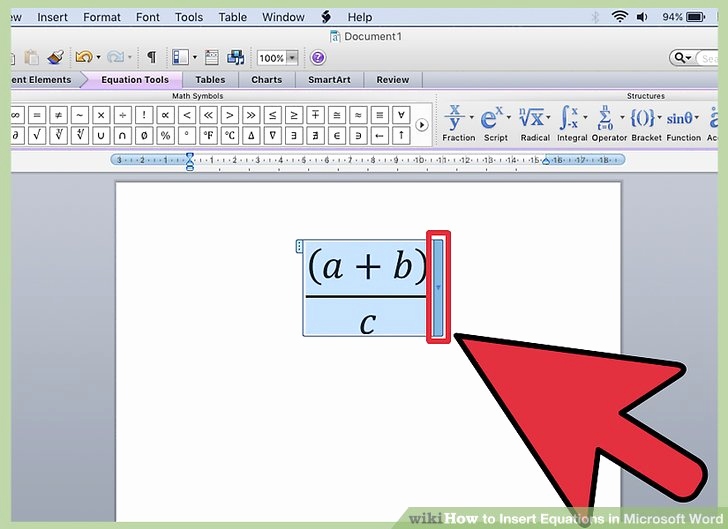The height and width of the screenshot is (529, 728).
Task: Insert the intersection symbol
Action: pos(122,136)
